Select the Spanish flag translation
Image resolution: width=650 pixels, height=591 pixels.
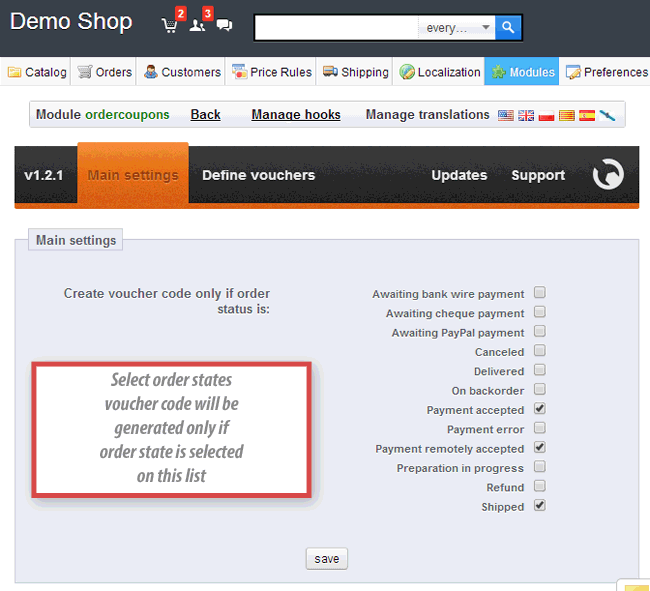[587, 115]
